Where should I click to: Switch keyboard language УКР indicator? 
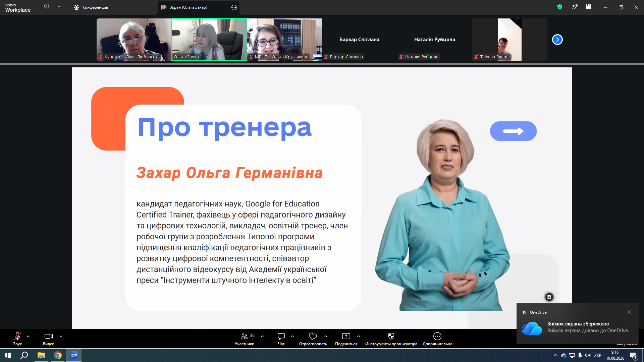(x=598, y=355)
